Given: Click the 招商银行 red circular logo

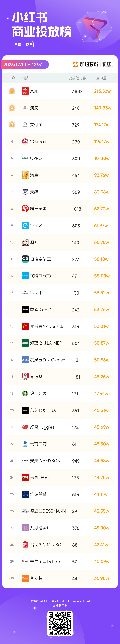Looking at the screenshot, I should click(25, 141).
